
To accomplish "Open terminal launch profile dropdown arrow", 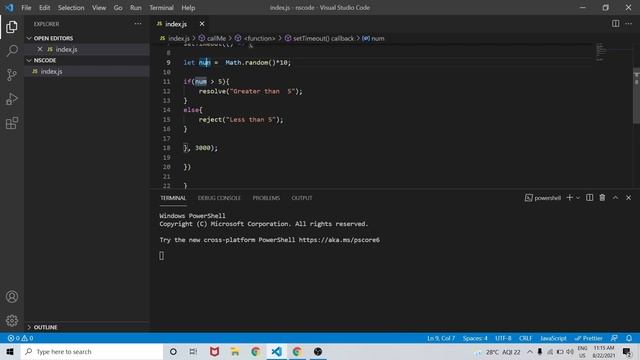I will (578, 198).
